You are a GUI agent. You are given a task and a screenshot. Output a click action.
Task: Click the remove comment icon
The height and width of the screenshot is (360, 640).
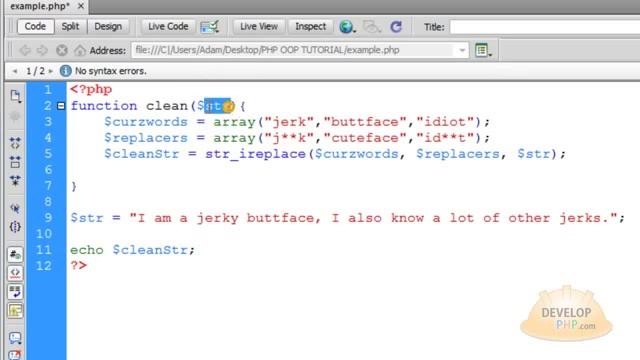tap(15, 355)
